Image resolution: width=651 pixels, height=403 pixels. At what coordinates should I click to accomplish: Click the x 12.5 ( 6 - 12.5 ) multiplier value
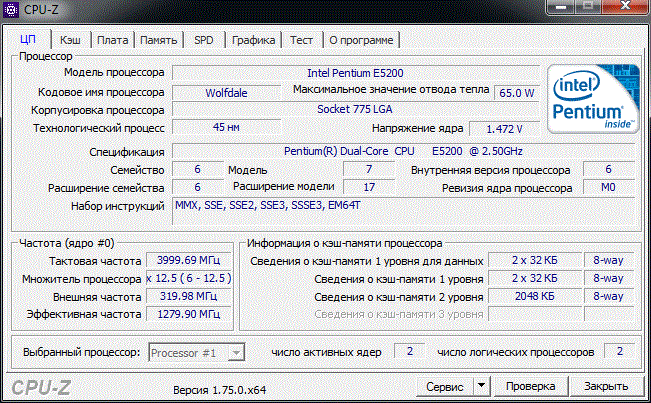188,278
